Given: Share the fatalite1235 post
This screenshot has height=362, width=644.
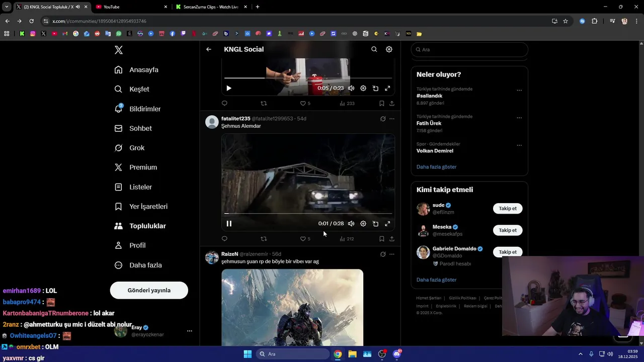Looking at the screenshot, I should point(392,239).
